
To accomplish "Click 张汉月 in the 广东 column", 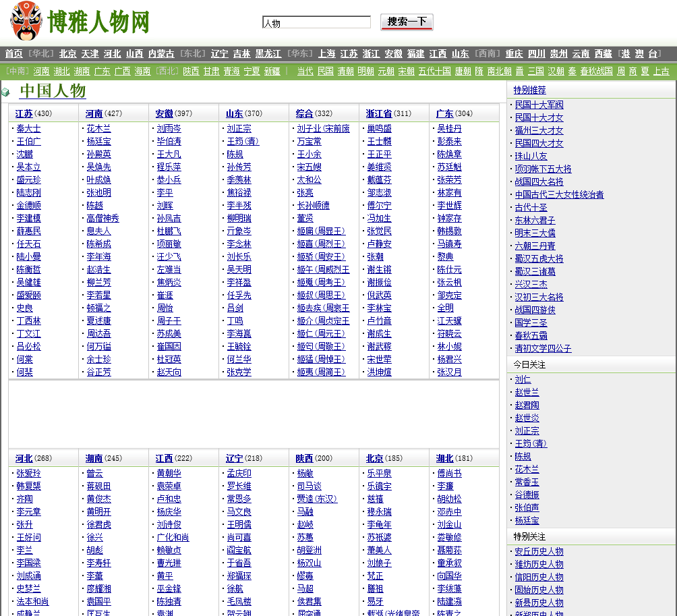I will click(x=450, y=372).
